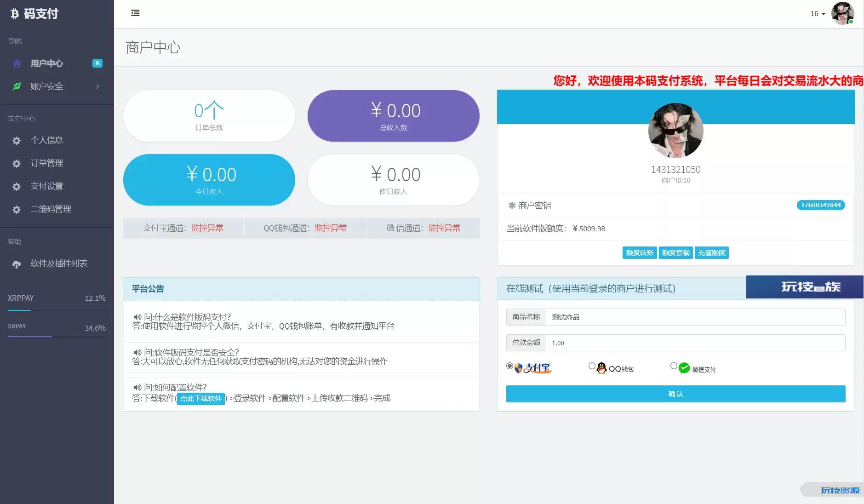Click the 额度套餐 button
864x504 pixels.
tap(675, 253)
